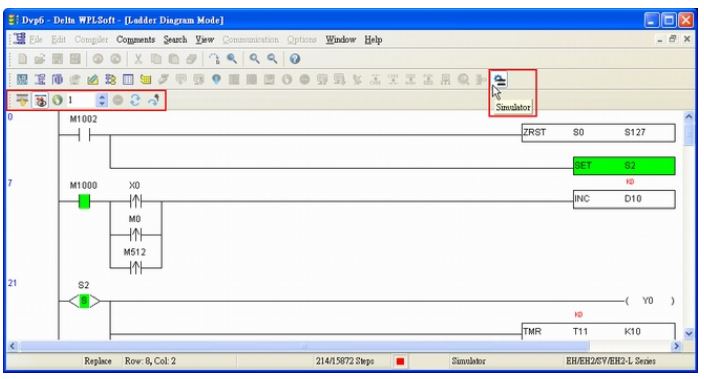Click the WPLSoft document icon in menu bar
Screen dimensions: 704x379
pos(19,39)
